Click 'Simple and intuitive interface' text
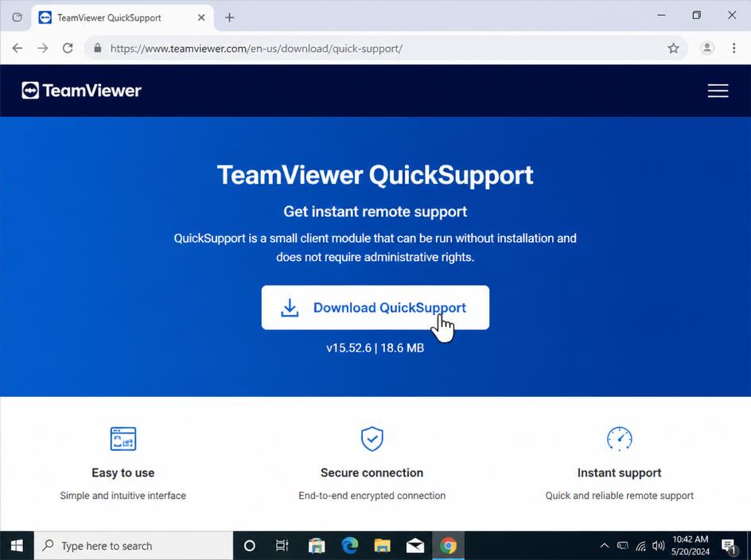Image resolution: width=751 pixels, height=560 pixels. [x=123, y=496]
